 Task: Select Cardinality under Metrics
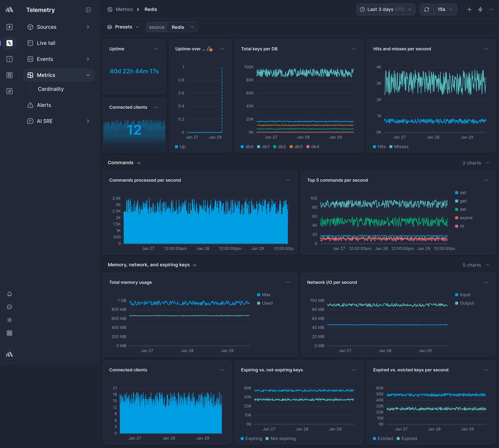click(x=51, y=89)
